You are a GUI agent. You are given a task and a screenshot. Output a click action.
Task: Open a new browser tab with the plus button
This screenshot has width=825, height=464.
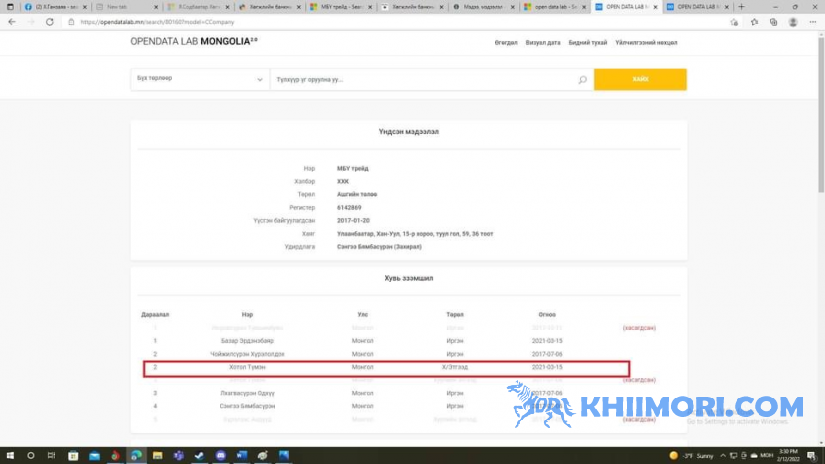(741, 7)
